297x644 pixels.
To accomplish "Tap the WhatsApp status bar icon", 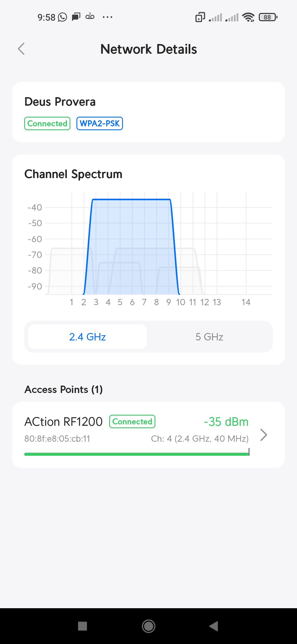I will (62, 17).
